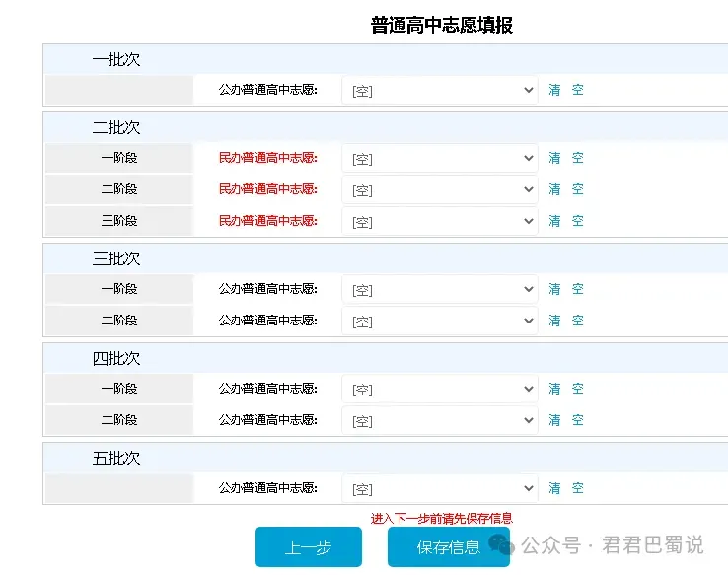Click 清空 for 四批次 二阶段
This screenshot has width=728, height=575.
[566, 420]
